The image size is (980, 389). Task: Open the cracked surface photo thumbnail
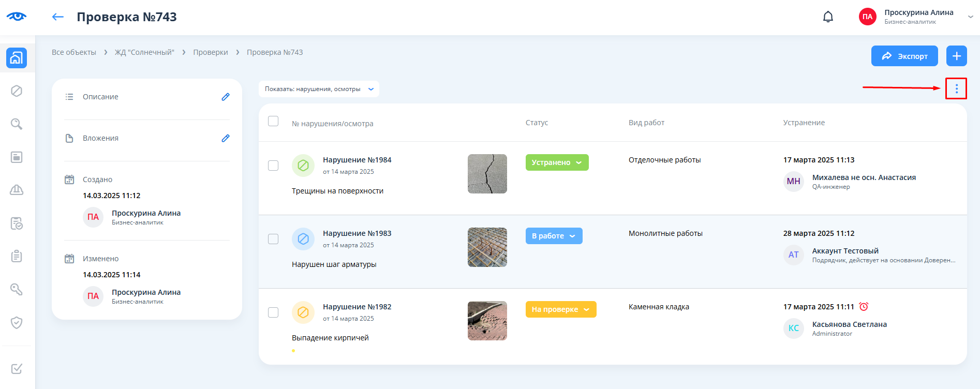(487, 174)
